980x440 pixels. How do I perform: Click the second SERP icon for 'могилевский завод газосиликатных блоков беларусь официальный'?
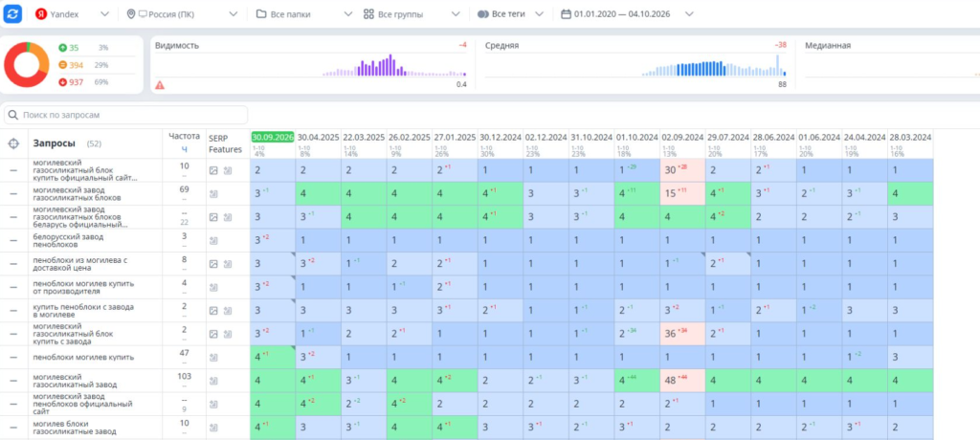tap(228, 217)
